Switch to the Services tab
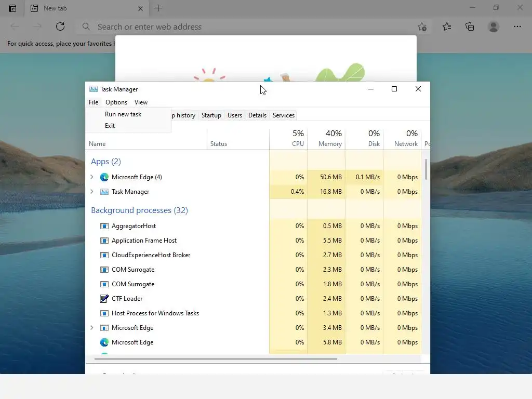Viewport: 532px width, 399px height. point(284,115)
